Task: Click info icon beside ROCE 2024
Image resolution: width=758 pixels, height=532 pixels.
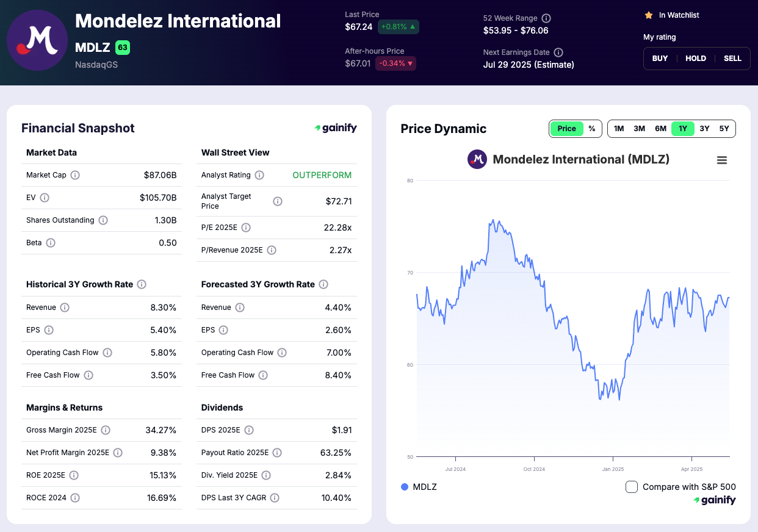Action: [x=75, y=498]
